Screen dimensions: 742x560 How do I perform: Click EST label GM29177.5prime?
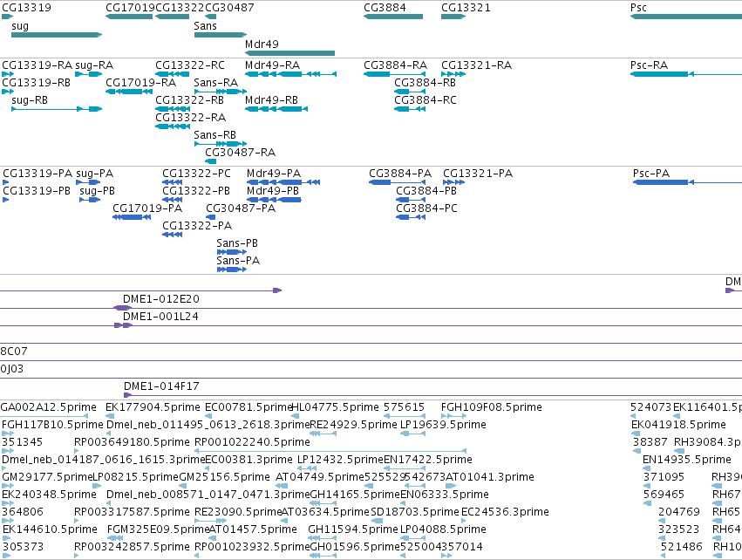click(47, 477)
